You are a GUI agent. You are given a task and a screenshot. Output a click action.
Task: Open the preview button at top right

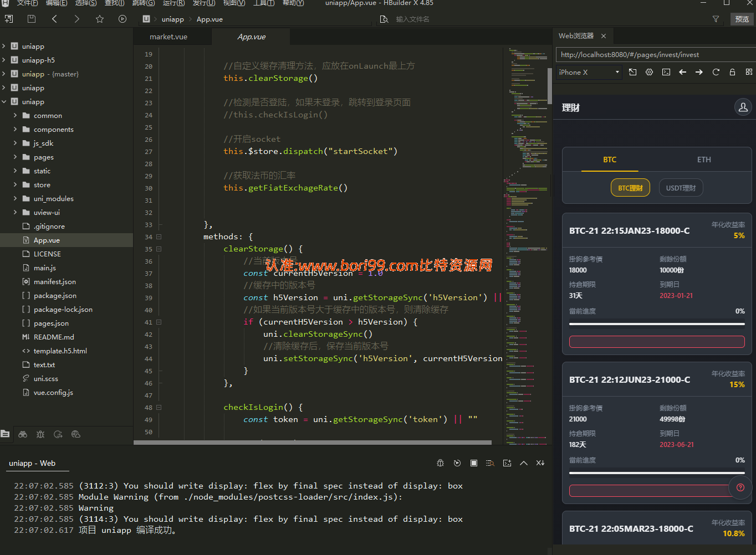coord(742,19)
